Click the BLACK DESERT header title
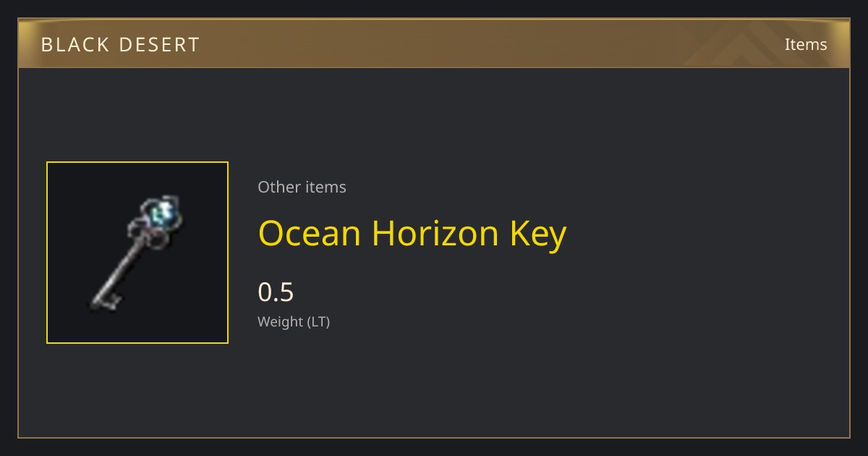The image size is (868, 456). [x=120, y=45]
